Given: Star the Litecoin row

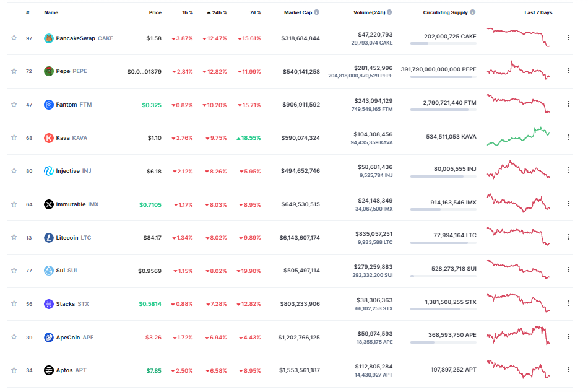Looking at the screenshot, I should (14, 237).
